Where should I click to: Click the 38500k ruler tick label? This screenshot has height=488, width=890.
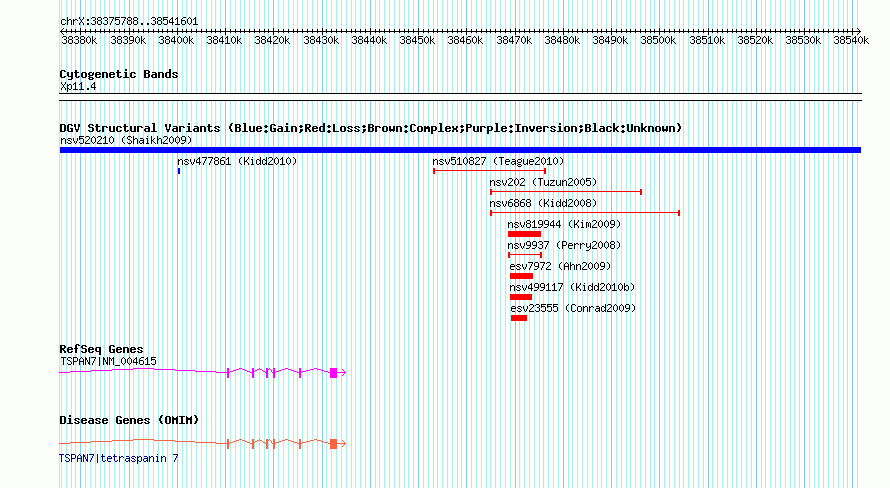(x=658, y=40)
